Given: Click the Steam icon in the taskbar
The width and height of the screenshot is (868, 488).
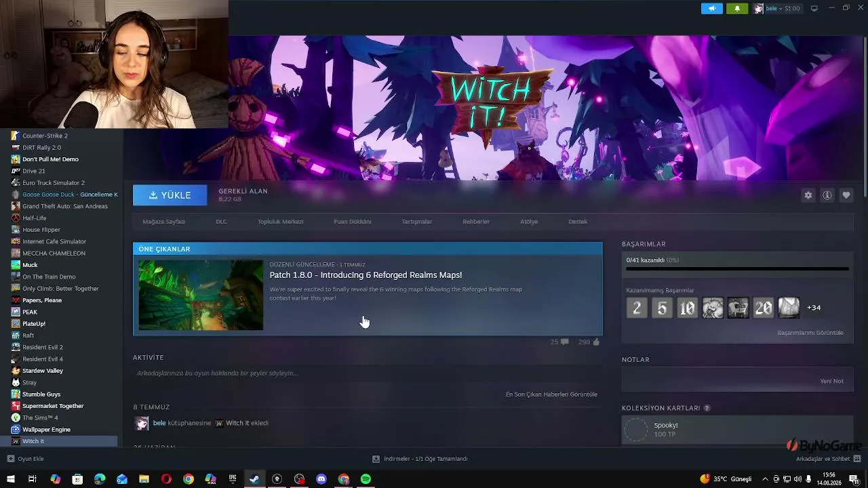Looking at the screenshot, I should [254, 479].
